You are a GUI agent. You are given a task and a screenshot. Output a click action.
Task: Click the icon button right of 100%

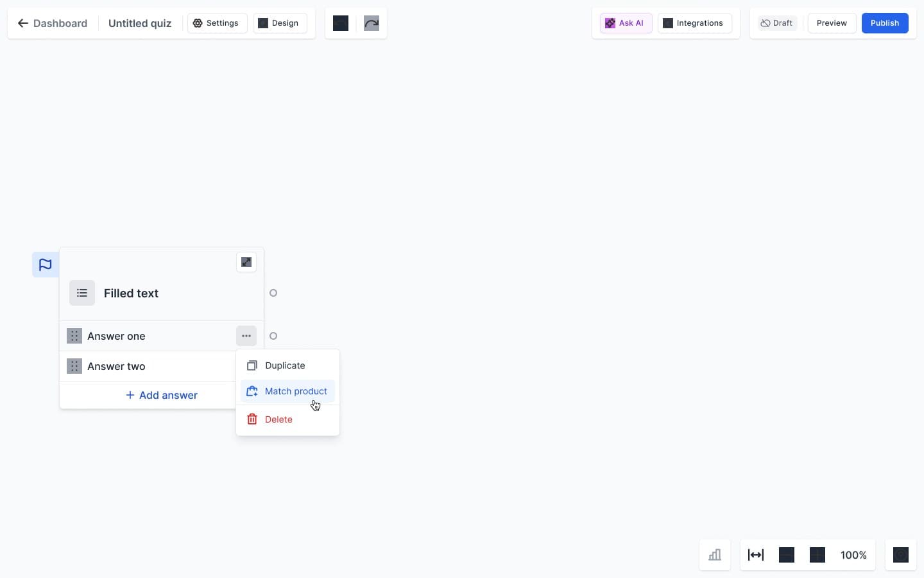click(x=901, y=555)
